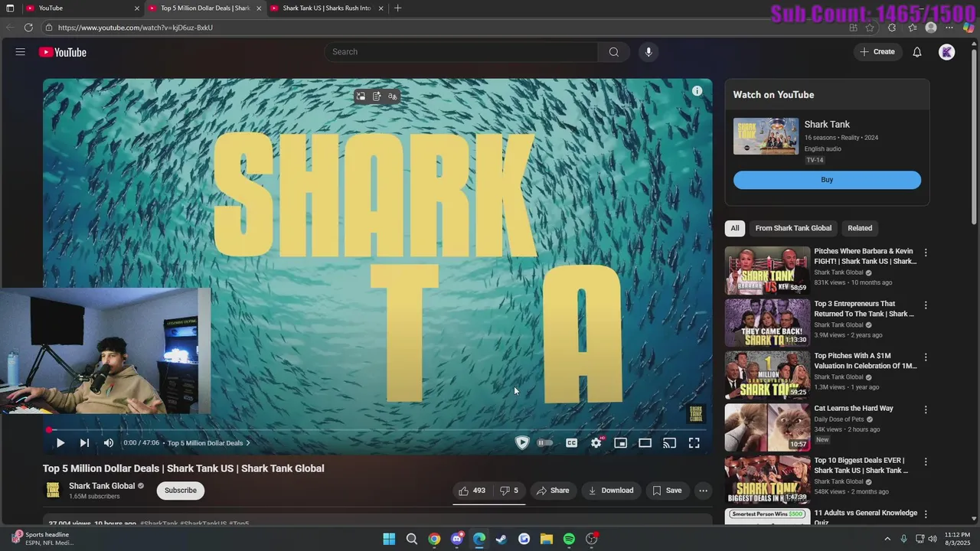Open more actions menu beside Save
Viewport: 980px width, 551px height.
pos(704,491)
